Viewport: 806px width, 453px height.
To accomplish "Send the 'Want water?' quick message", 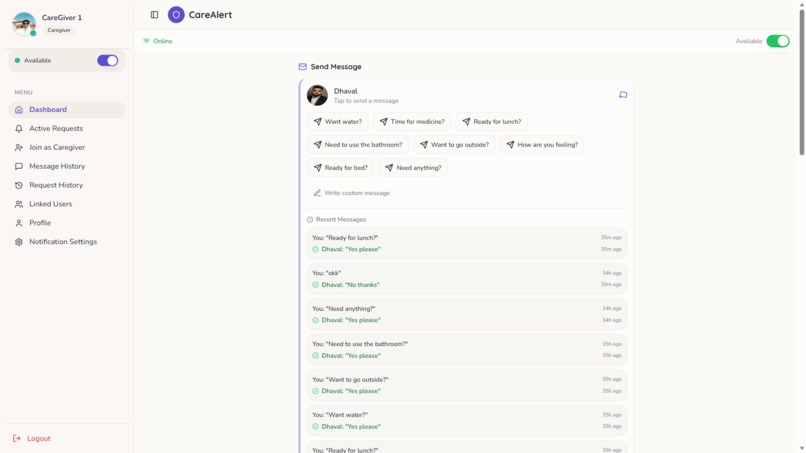I will (338, 122).
